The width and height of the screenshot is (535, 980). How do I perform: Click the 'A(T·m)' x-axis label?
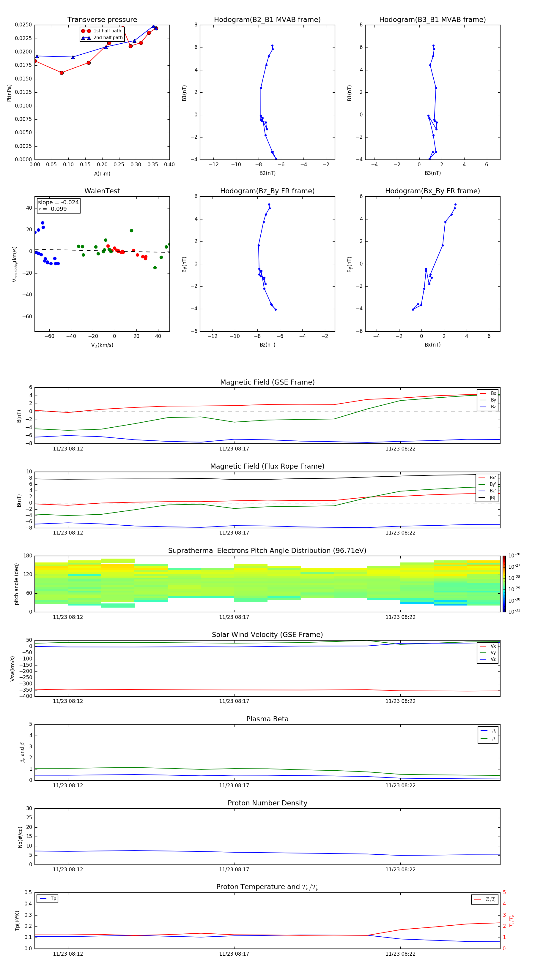point(102,174)
